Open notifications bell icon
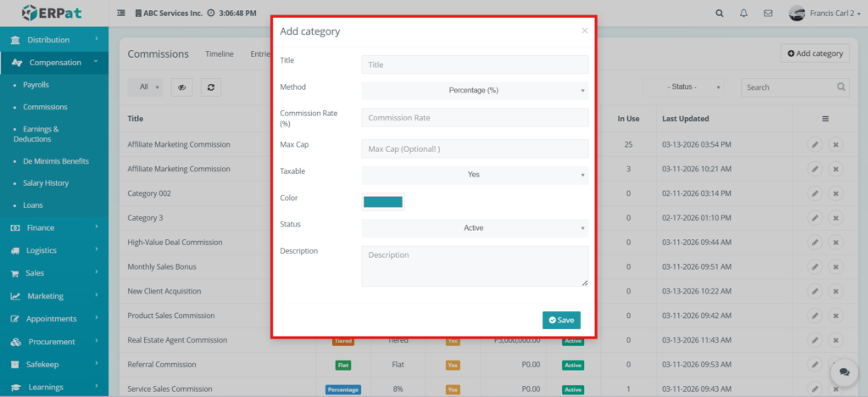The height and width of the screenshot is (397, 868). [743, 14]
